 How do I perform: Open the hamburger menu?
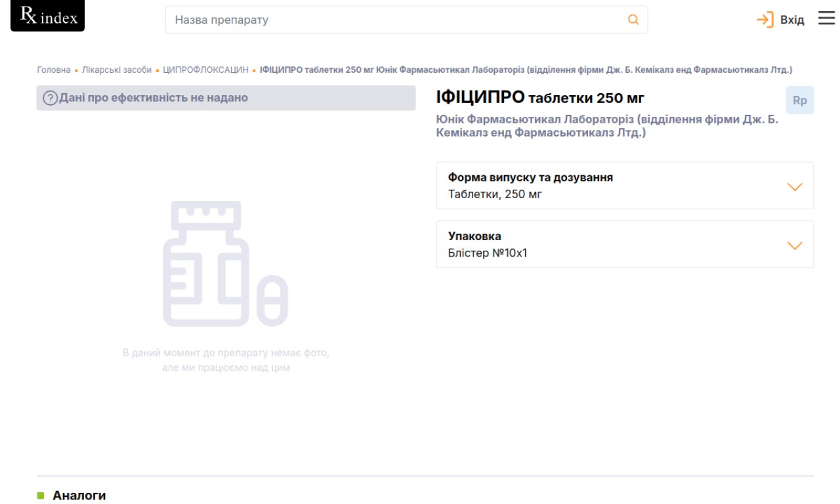point(826,18)
